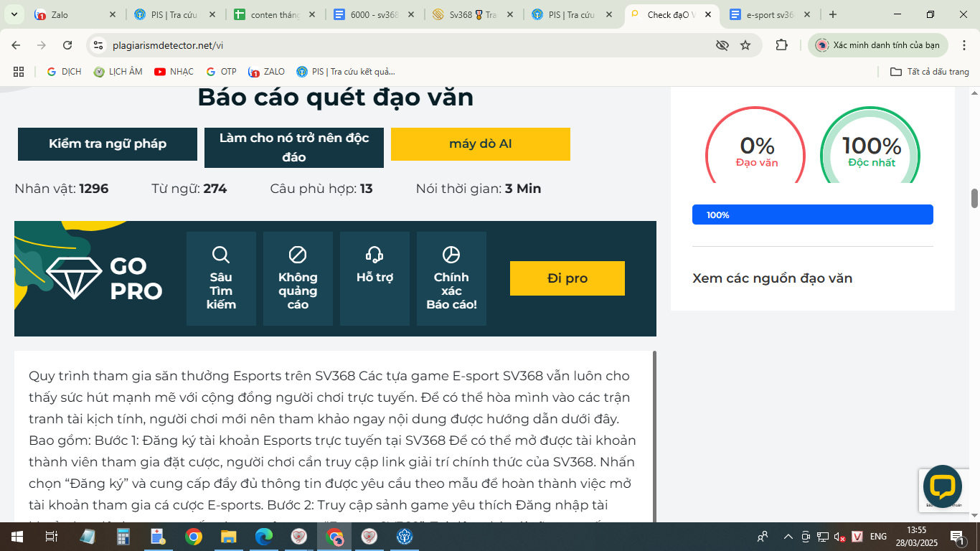
Task: Open File Explorer from the taskbar
Action: 228,537
